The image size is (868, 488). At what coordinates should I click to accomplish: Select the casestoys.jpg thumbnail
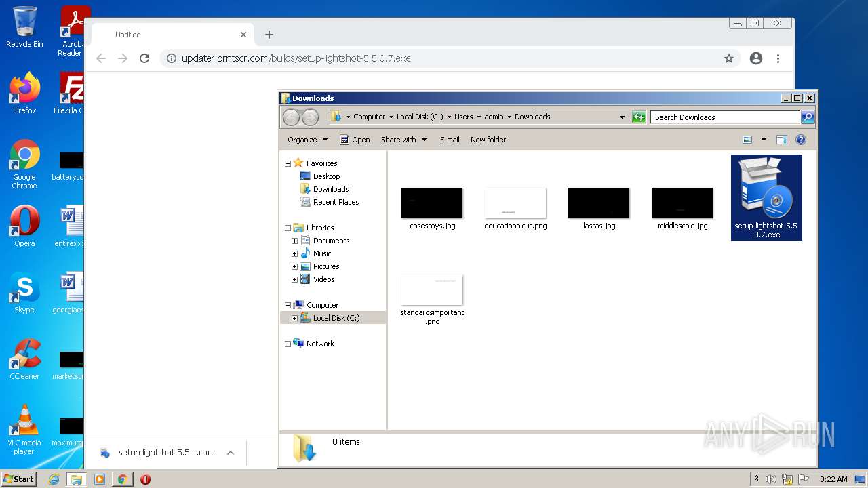coord(432,209)
